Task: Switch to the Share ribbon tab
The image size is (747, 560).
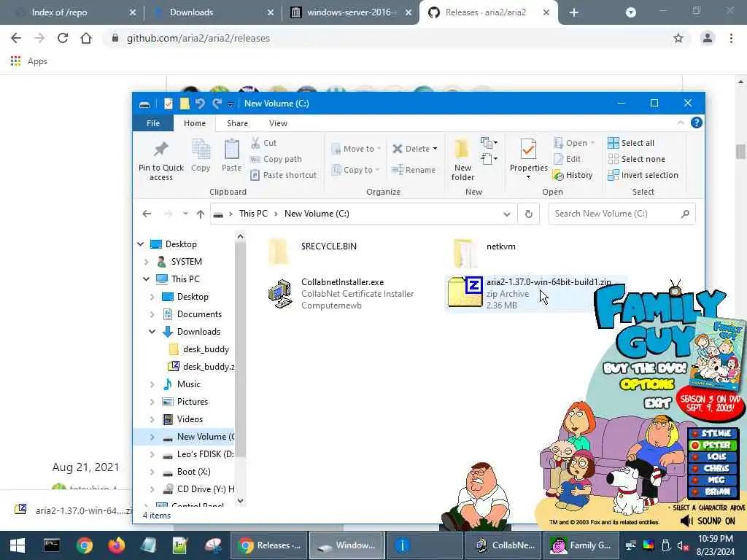Action: (237, 122)
